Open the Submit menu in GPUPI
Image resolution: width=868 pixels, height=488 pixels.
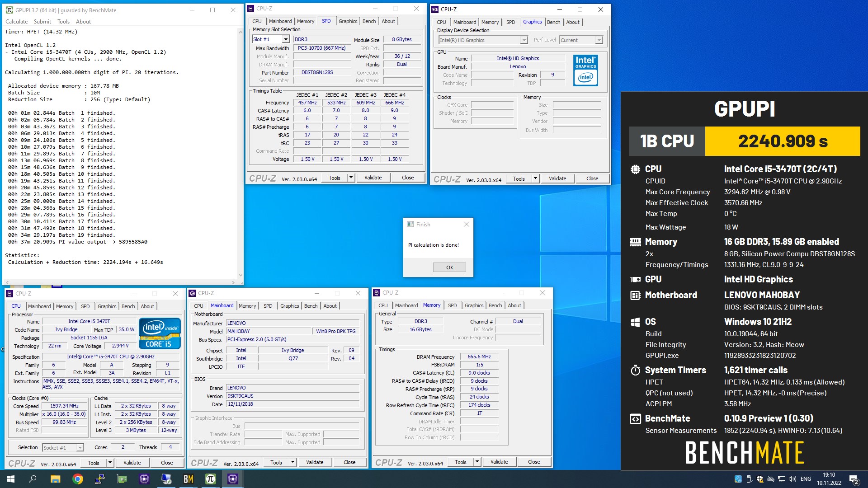coord(42,22)
